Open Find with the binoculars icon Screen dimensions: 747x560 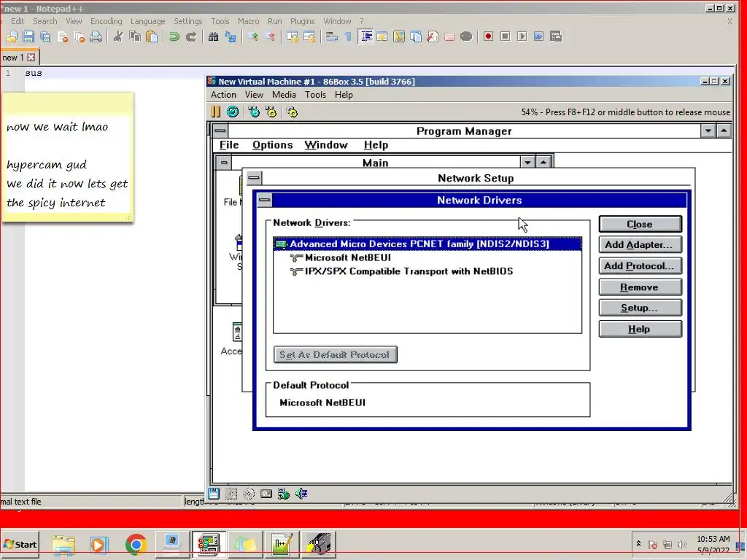tap(214, 36)
